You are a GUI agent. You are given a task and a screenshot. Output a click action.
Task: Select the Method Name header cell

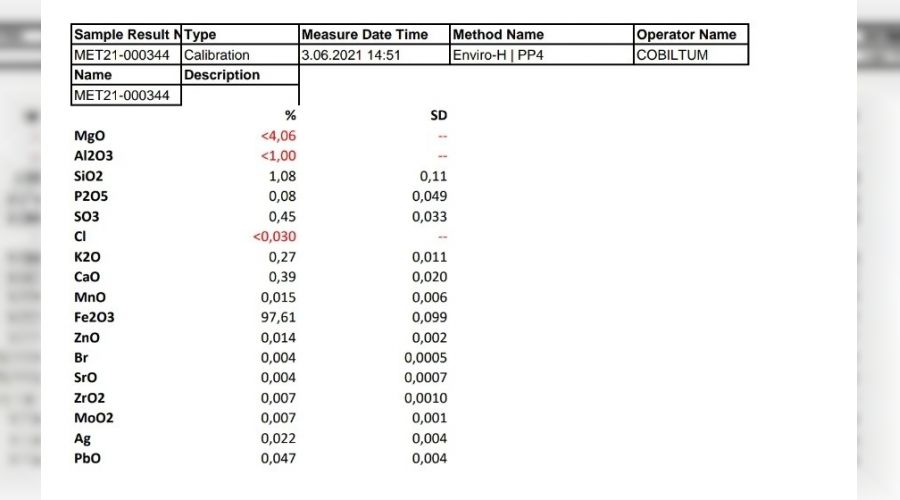tap(541, 34)
